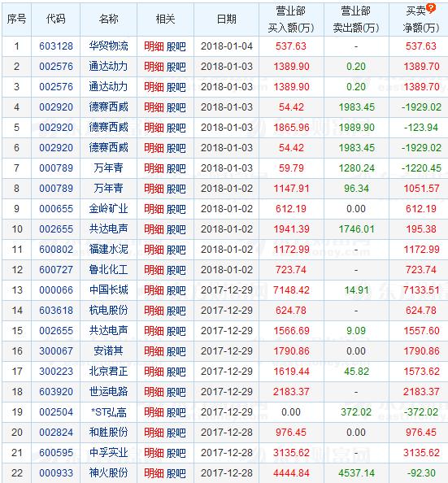
Task: Open 明细 for 神火股份
Action: (x=154, y=473)
